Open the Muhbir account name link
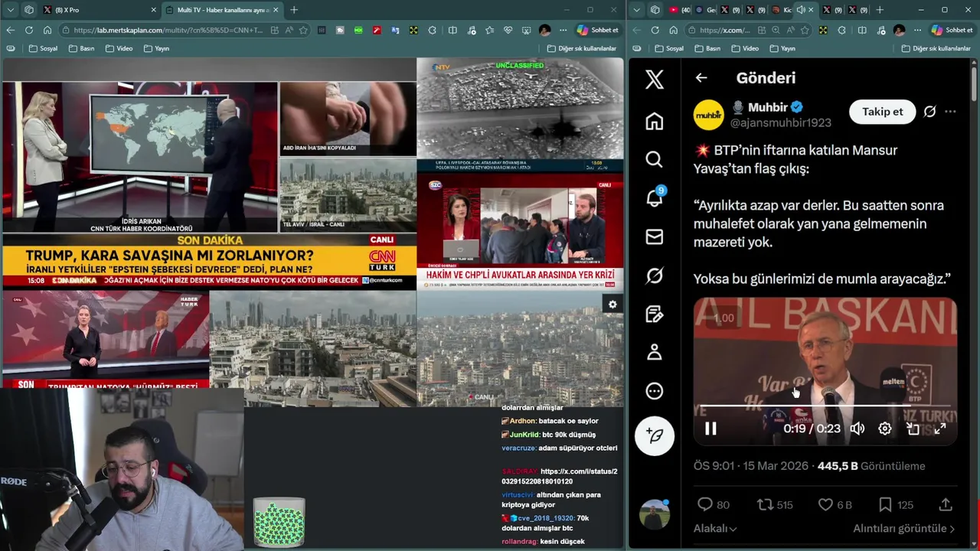Image resolution: width=980 pixels, height=551 pixels. 767,107
